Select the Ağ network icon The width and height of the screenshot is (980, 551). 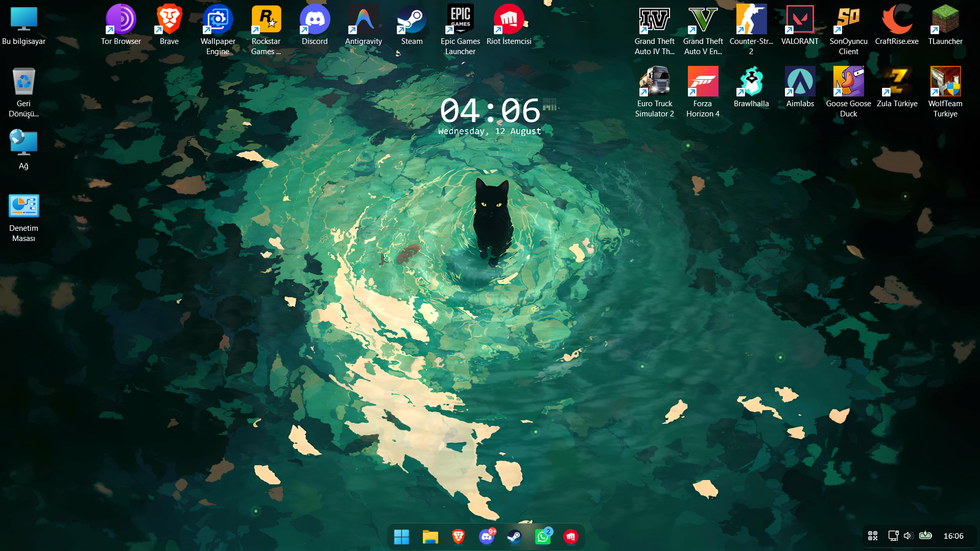point(24,150)
